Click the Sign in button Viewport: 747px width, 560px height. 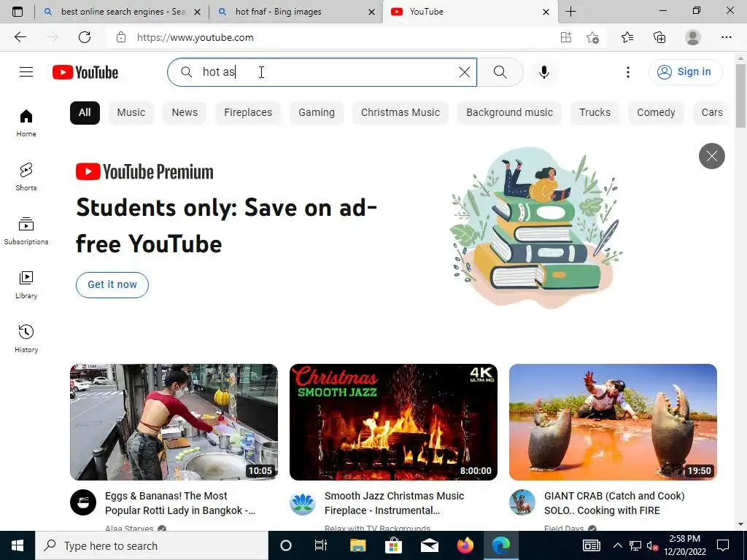coord(685,72)
